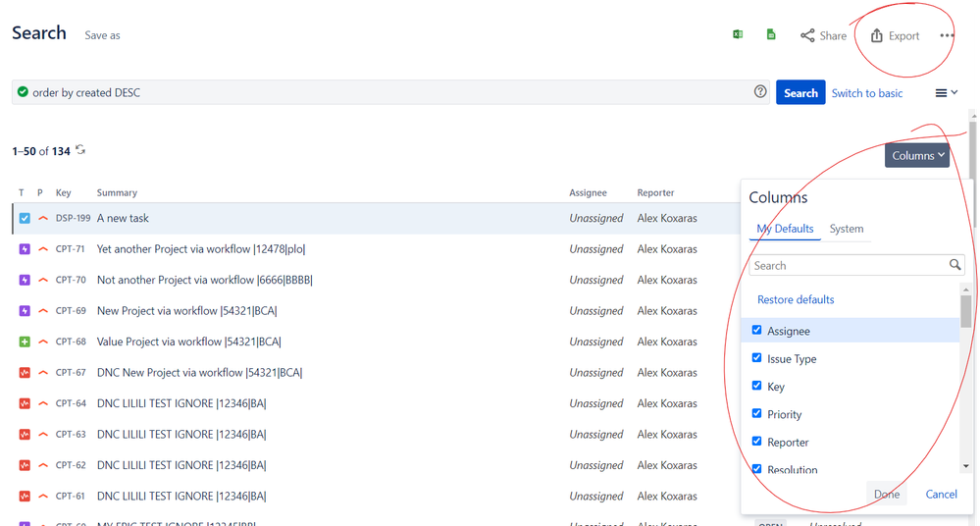This screenshot has width=980, height=526.
Task: Click Alex Koxaras reporter in CPT-70 row
Action: 667,280
